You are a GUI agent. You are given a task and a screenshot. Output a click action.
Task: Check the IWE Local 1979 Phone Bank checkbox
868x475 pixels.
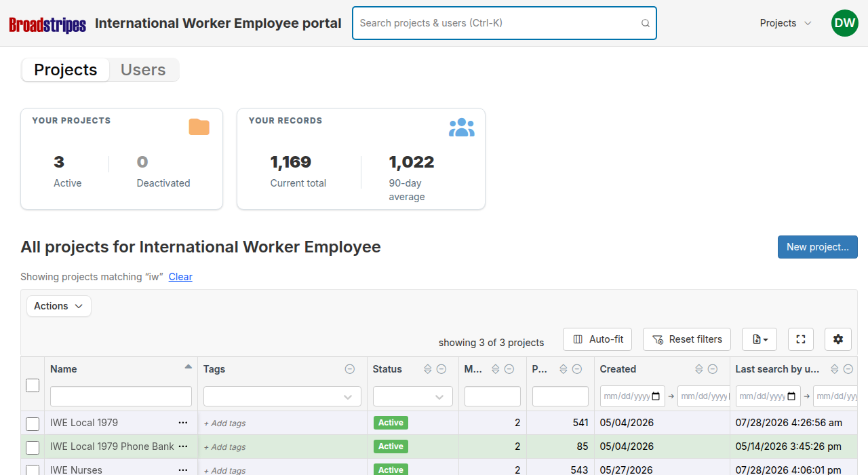pos(33,448)
